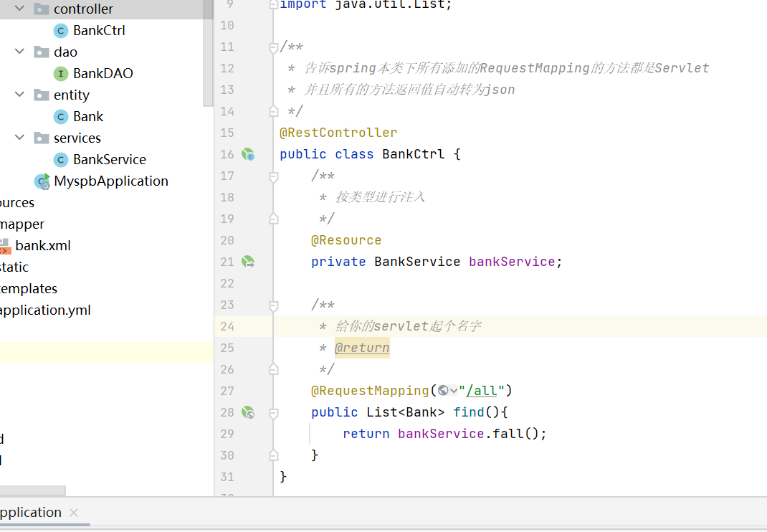767x532 pixels.
Task: Select application.yml in the project tree
Action: 45,310
